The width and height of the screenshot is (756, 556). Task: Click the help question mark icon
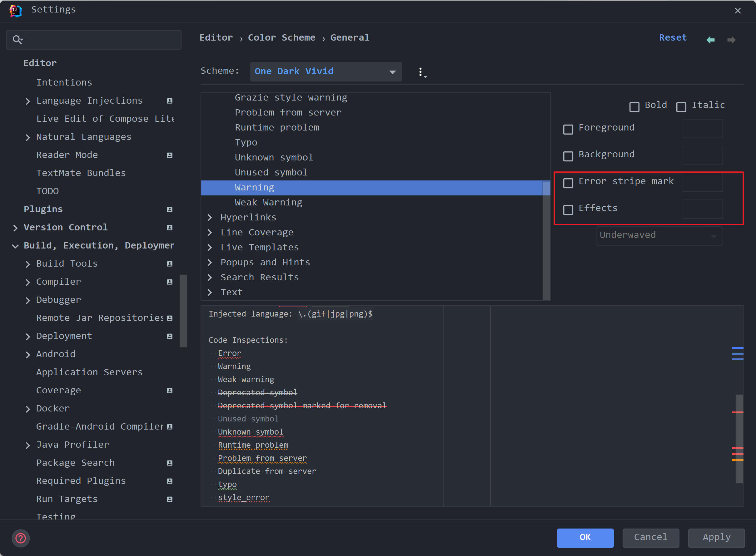click(x=21, y=538)
